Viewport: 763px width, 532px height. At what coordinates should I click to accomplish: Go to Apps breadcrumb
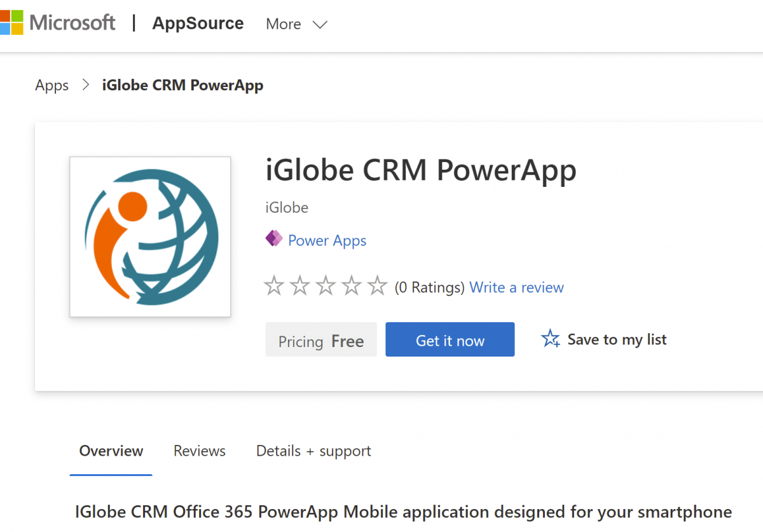(x=52, y=85)
